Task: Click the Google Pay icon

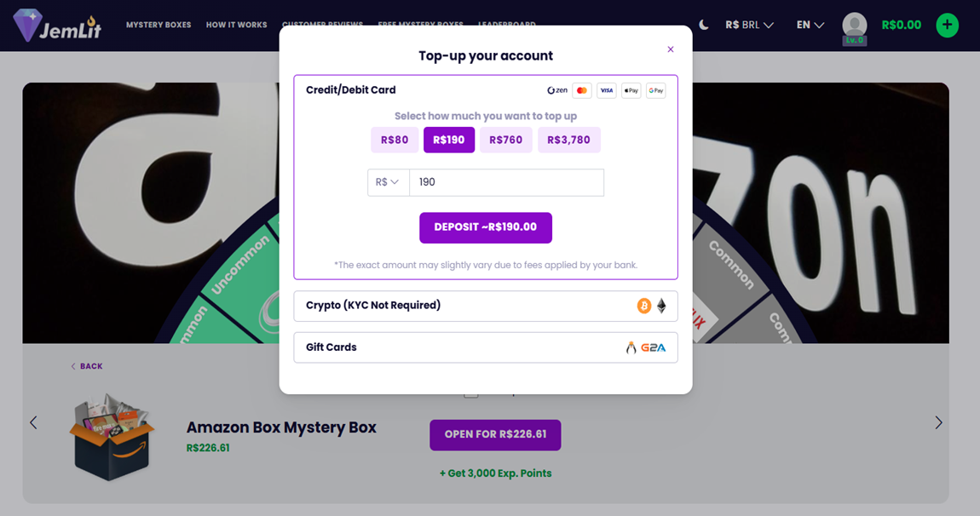Action: 656,90
